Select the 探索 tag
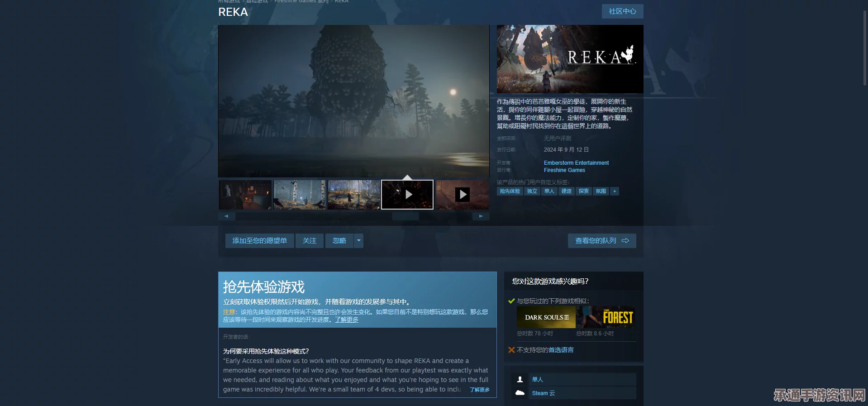The height and width of the screenshot is (406, 868). (583, 191)
